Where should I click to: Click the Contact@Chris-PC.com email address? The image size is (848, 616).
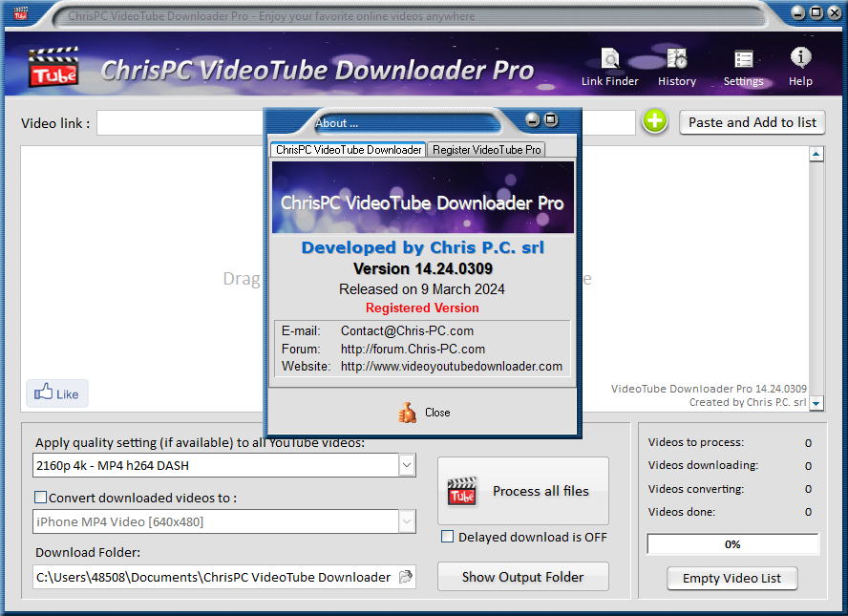click(x=407, y=331)
